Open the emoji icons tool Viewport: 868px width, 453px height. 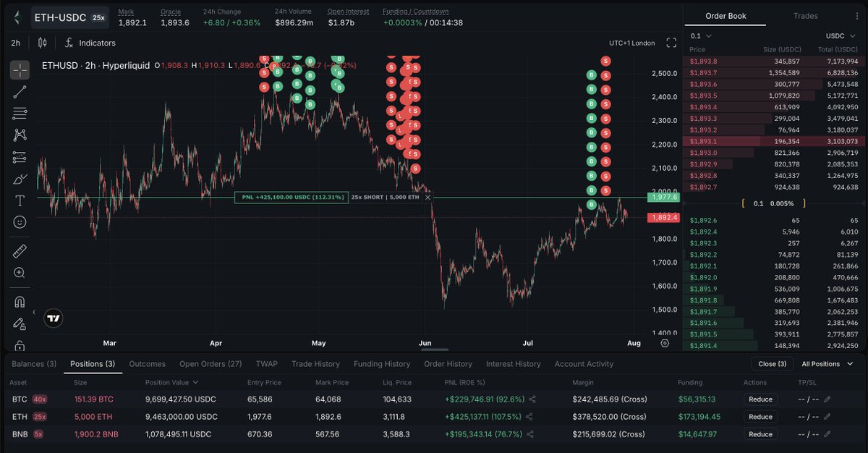click(20, 221)
